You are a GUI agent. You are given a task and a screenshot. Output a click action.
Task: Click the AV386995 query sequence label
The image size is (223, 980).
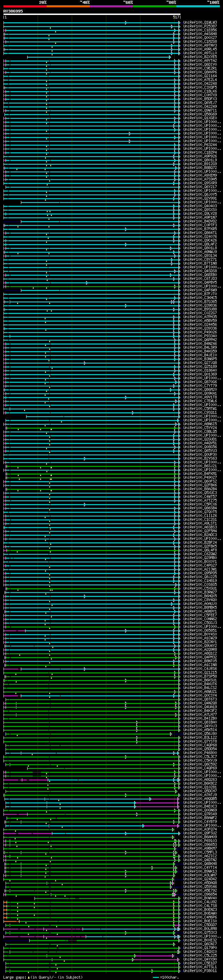pos(13,11)
